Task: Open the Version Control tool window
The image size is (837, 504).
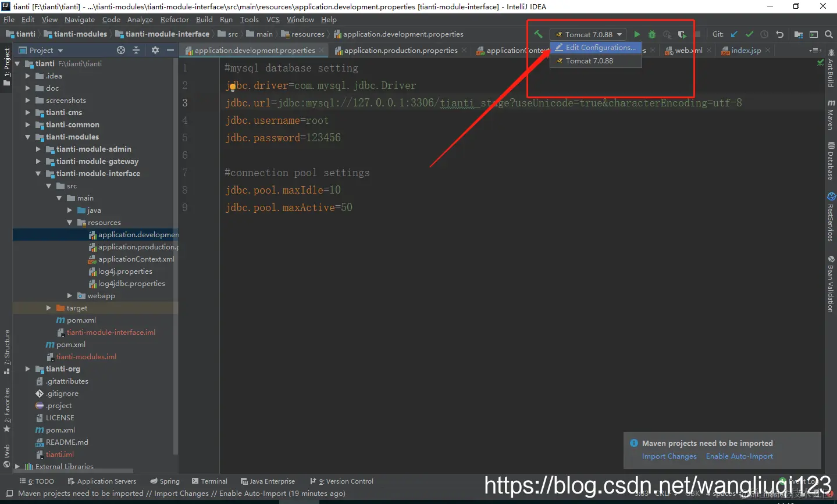Action: click(x=342, y=481)
